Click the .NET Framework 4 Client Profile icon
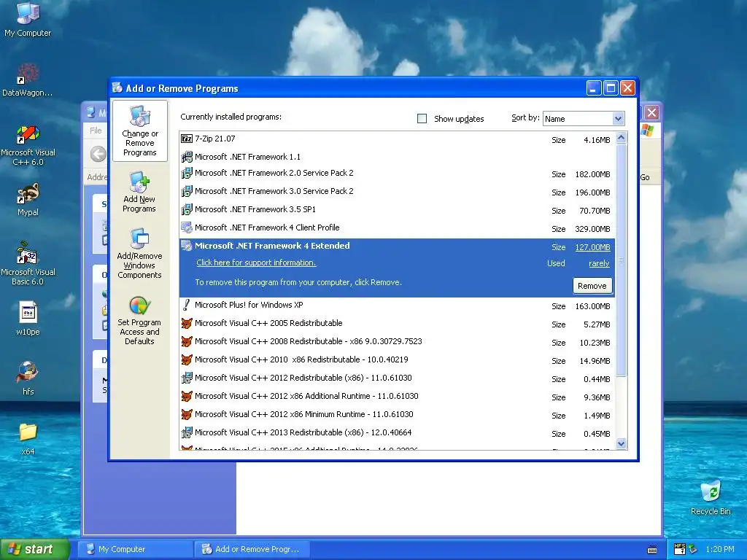 coord(186,227)
